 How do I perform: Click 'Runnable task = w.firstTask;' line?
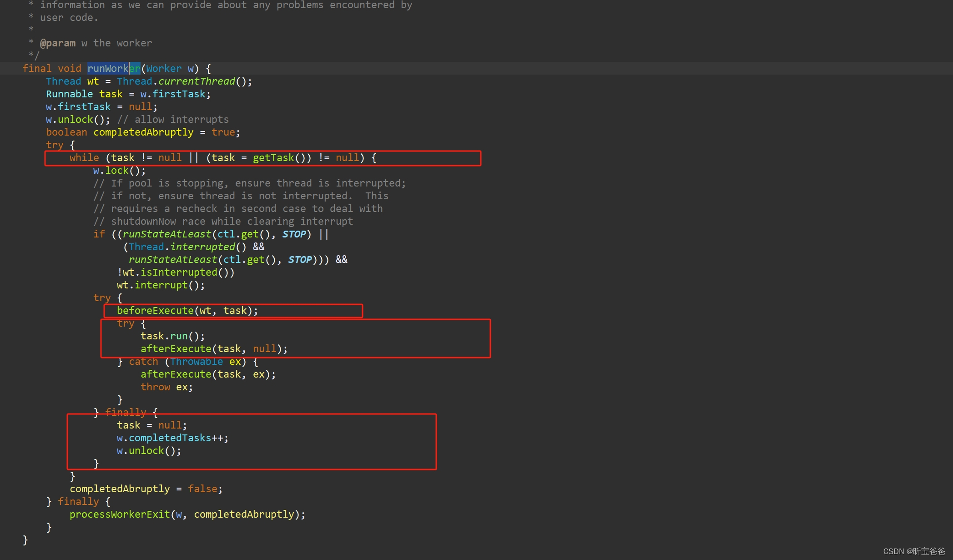[x=128, y=94]
